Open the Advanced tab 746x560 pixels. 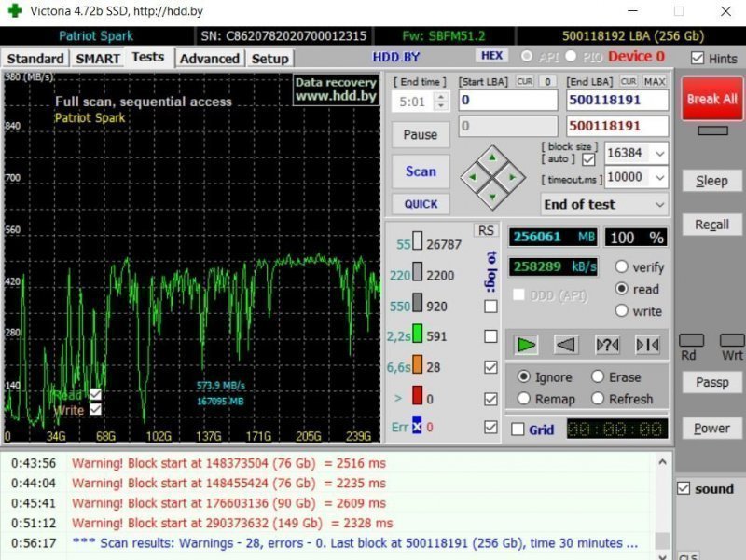pos(209,59)
